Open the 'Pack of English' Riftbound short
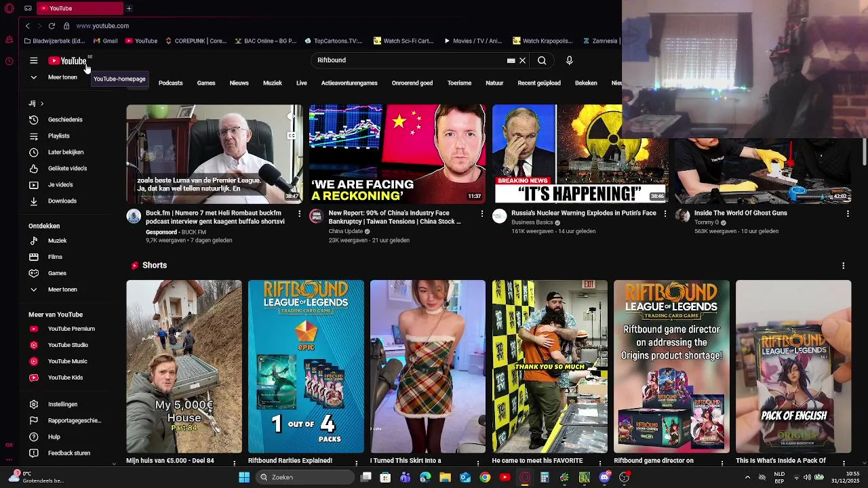Viewport: 868px width, 488px height. coord(793,367)
